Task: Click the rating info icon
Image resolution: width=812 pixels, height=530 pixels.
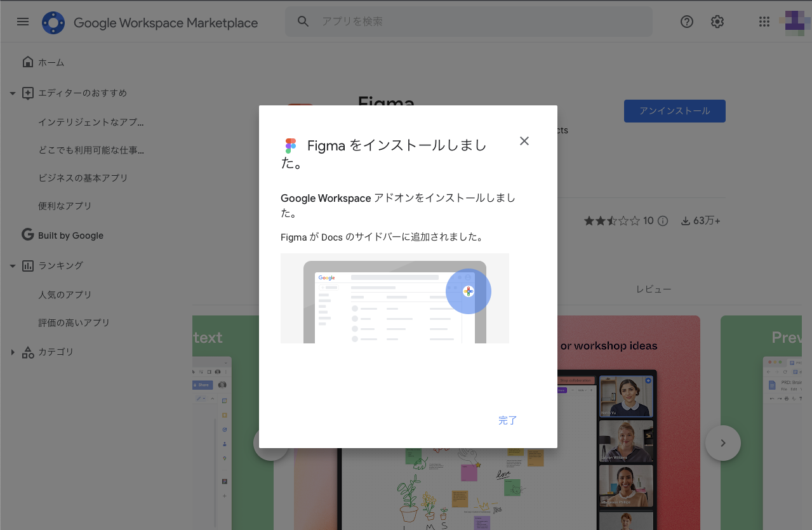Action: pyautogui.click(x=662, y=220)
